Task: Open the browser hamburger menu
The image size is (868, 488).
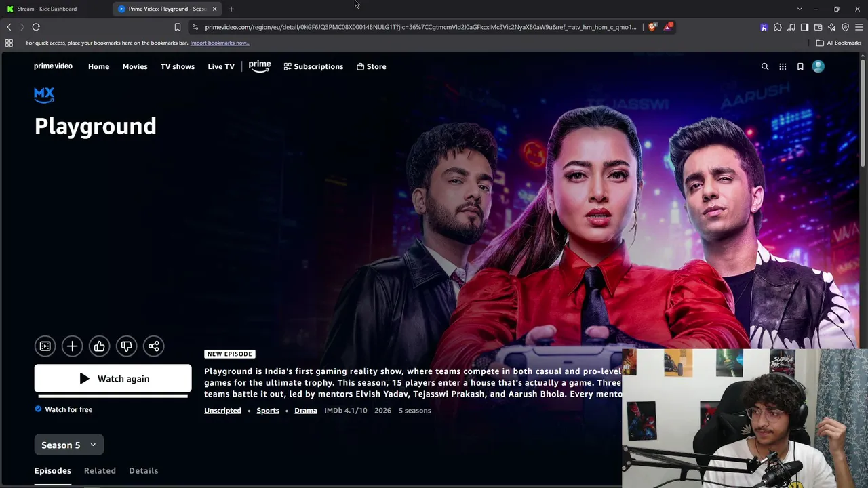Action: [859, 27]
